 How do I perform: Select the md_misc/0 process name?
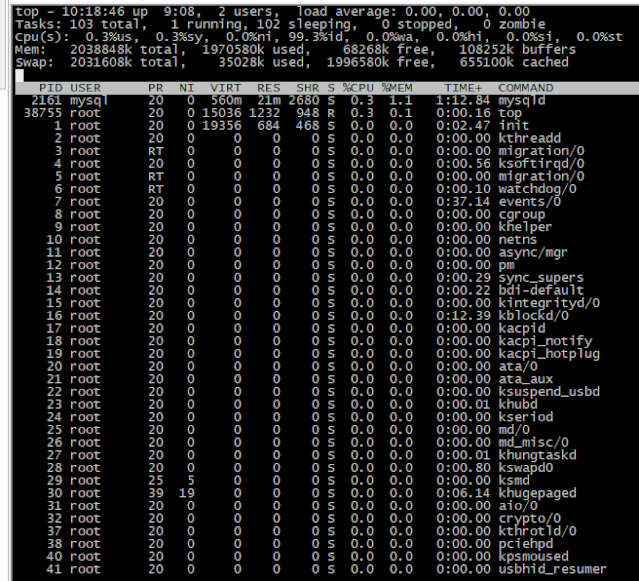(x=533, y=442)
